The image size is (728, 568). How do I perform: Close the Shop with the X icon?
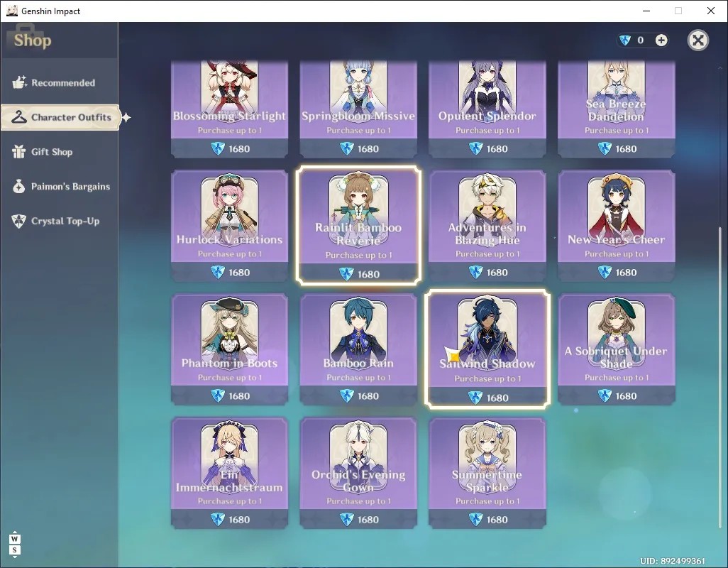pos(697,40)
